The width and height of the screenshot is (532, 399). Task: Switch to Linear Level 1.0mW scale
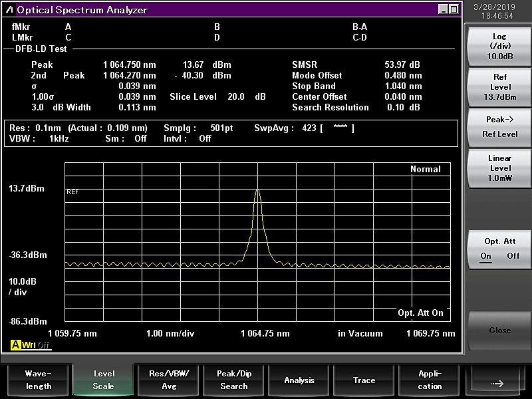tap(500, 168)
